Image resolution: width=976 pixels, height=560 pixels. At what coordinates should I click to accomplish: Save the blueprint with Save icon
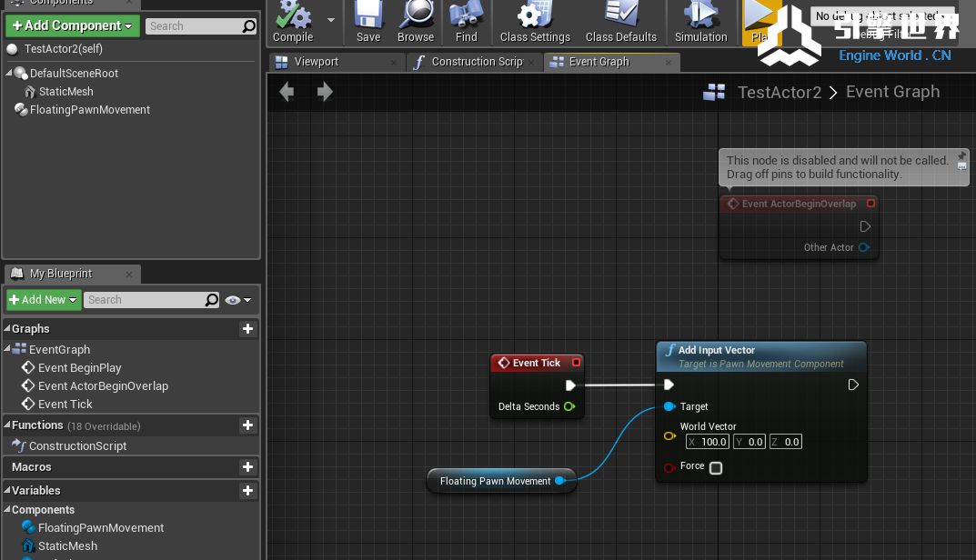pos(368,22)
